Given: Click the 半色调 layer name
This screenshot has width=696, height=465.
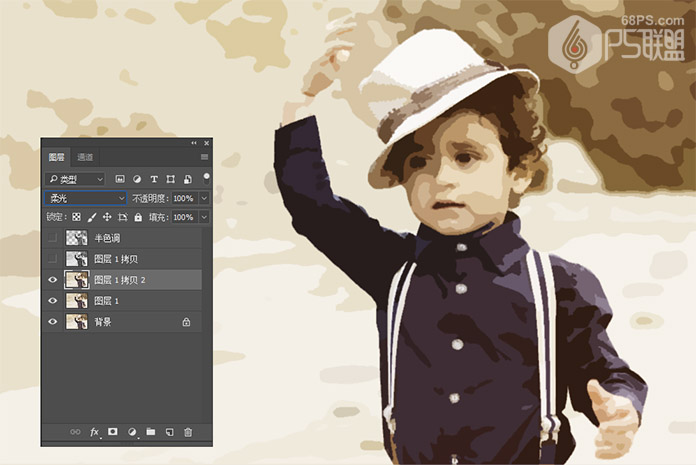Looking at the screenshot, I should point(107,238).
